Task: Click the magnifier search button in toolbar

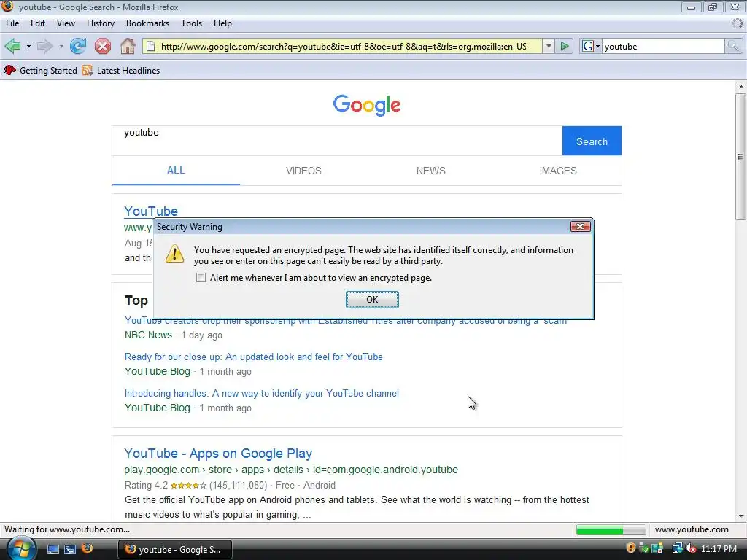Action: tap(732, 46)
